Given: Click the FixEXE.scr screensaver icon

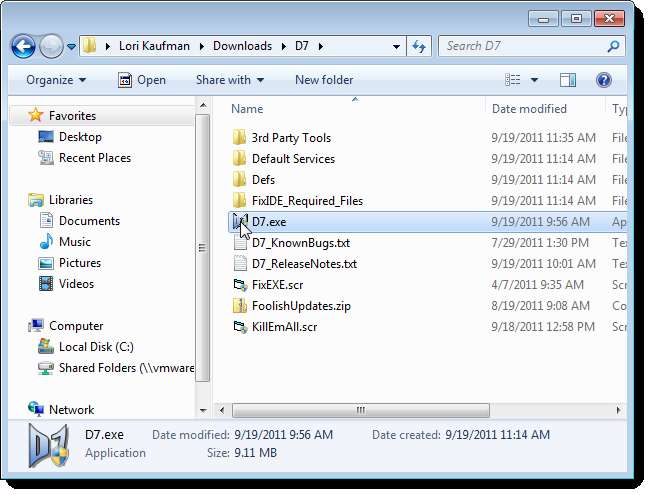Looking at the screenshot, I should pyautogui.click(x=240, y=285).
